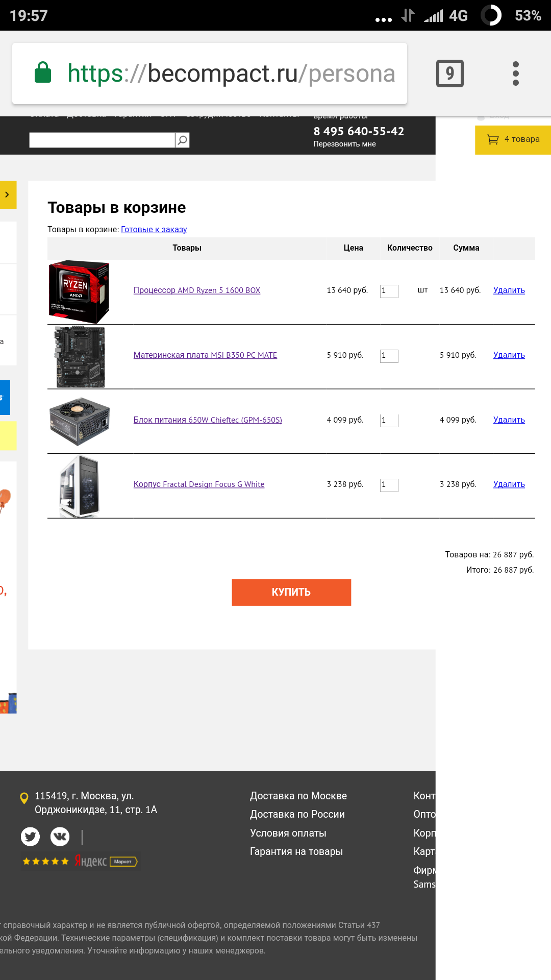Click Перезвонить мне callback link
The width and height of the screenshot is (551, 980).
point(344,144)
